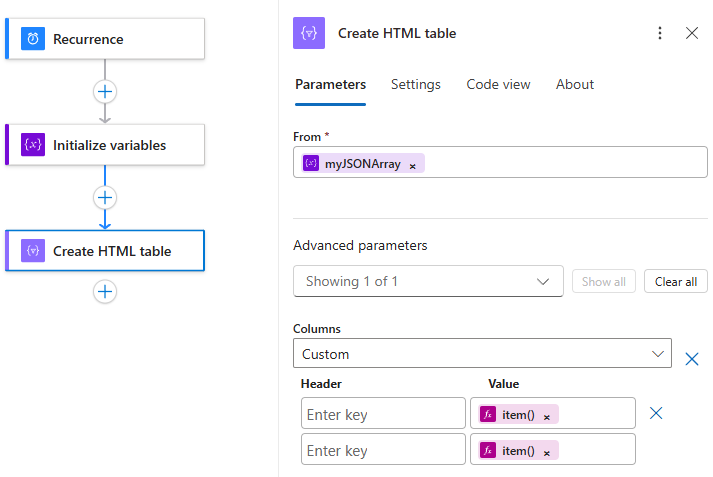This screenshot has height=477, width=713.
Task: Click the Create HTML table panel header icon
Action: (x=309, y=33)
